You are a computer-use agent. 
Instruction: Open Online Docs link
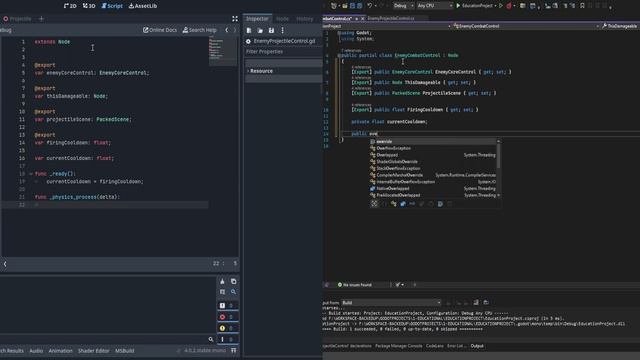click(x=160, y=30)
